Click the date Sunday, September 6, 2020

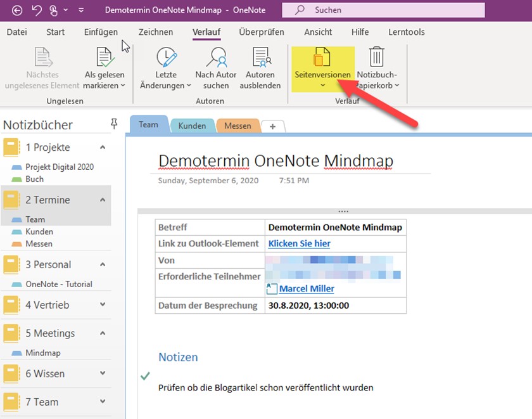click(208, 180)
